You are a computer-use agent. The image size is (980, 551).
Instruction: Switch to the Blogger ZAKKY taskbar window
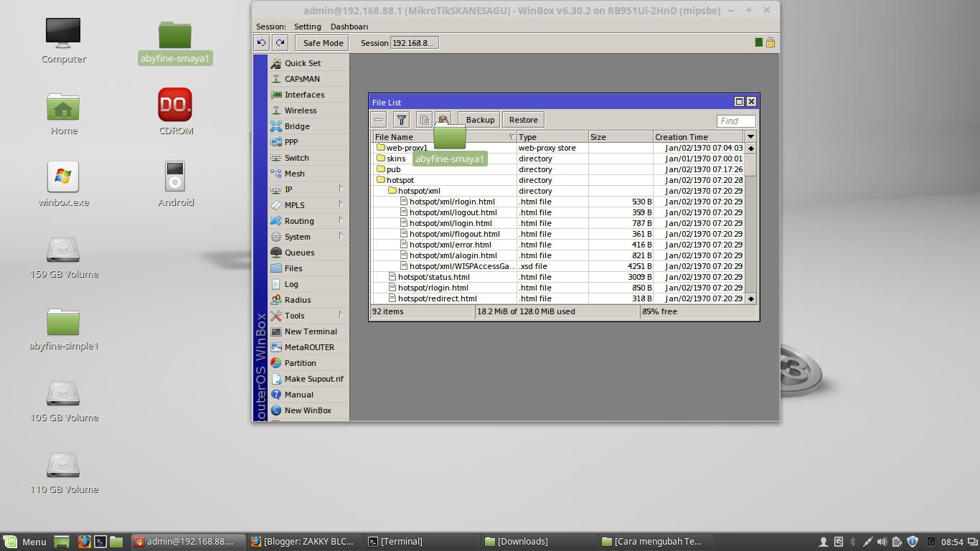pos(305,542)
